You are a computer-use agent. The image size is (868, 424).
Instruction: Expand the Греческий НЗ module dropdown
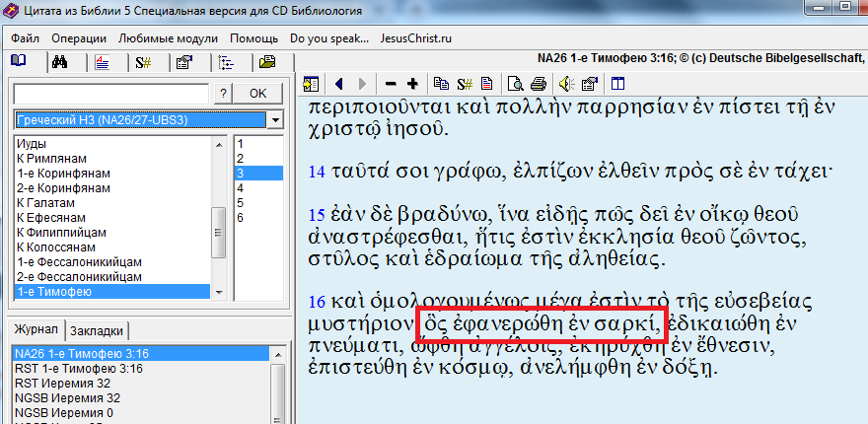click(274, 120)
